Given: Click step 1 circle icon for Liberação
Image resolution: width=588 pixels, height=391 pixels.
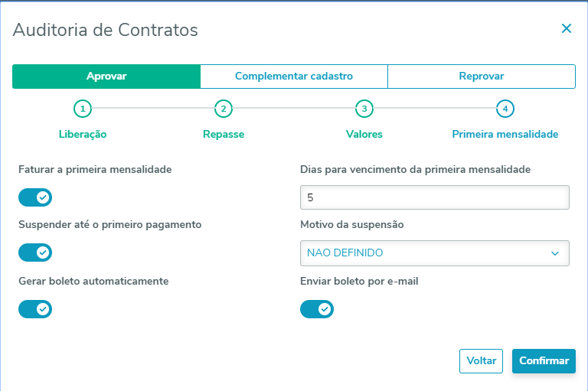Looking at the screenshot, I should point(83,109).
